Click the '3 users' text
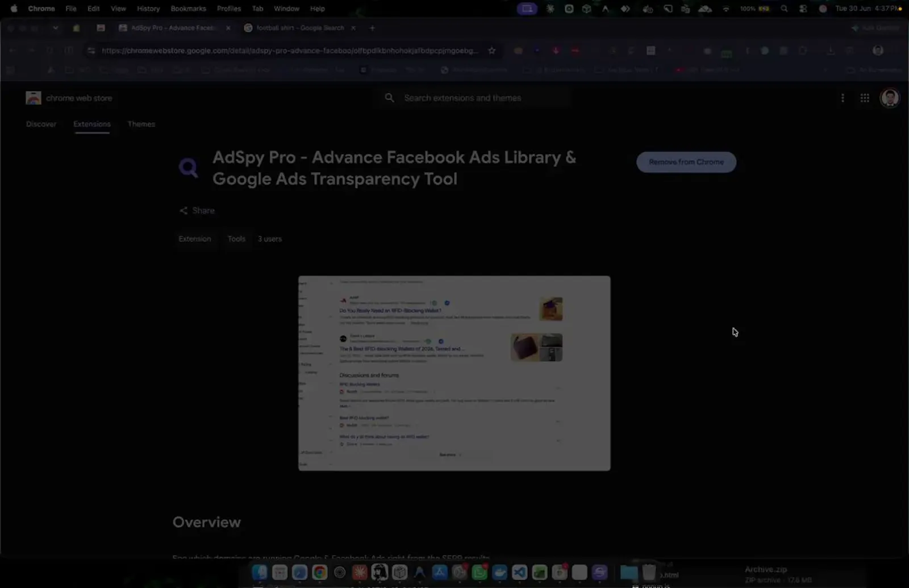909x588 pixels. [x=270, y=239]
